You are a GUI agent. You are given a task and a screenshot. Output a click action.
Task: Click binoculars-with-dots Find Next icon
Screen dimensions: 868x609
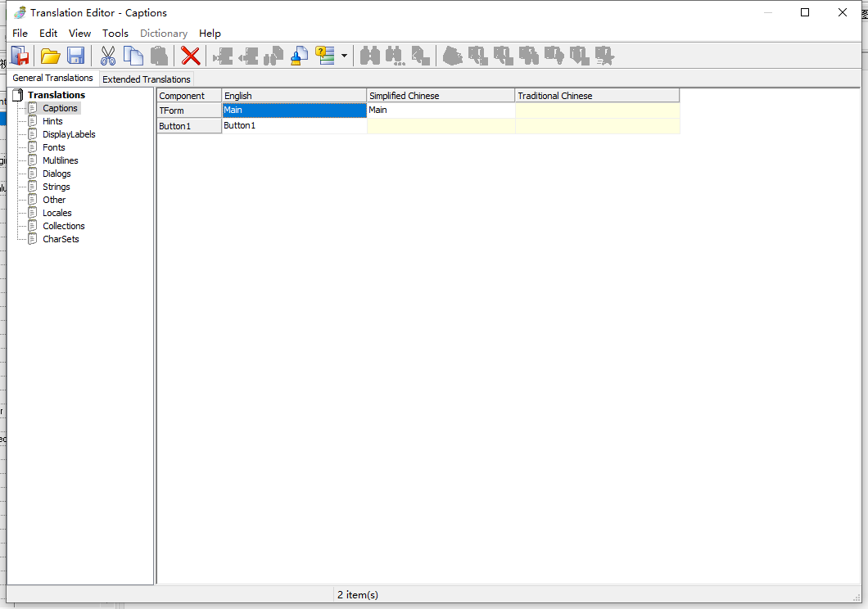[396, 56]
